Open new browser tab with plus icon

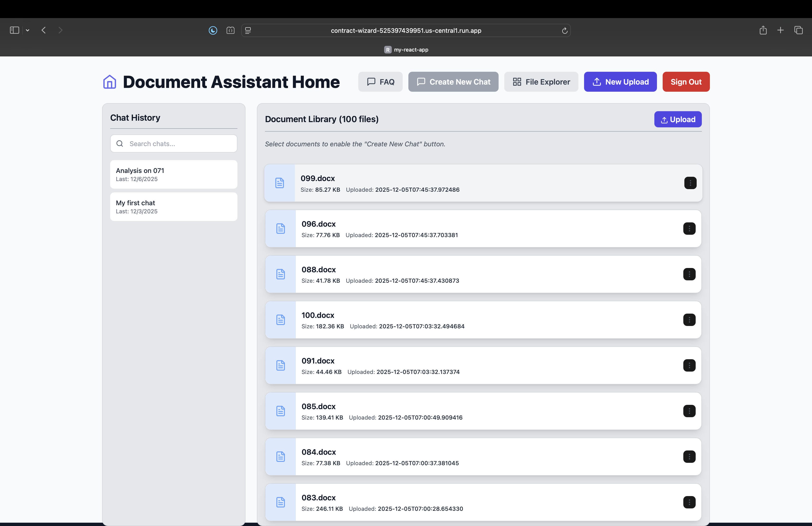(x=780, y=30)
